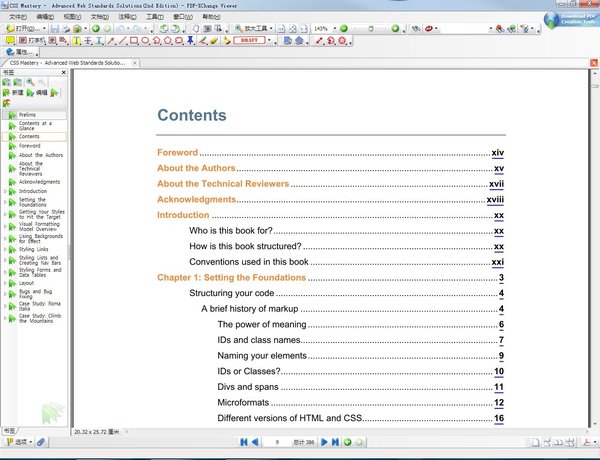Open the stamp tool dropdown arrow
Image resolution: width=600 pixels, height=460 pixels.
tap(269, 40)
